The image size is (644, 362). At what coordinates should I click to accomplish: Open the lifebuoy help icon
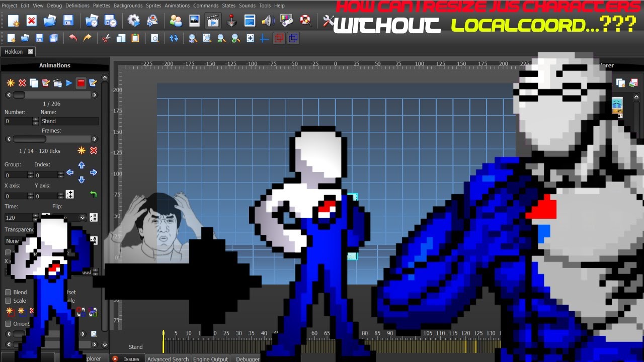[x=304, y=21]
